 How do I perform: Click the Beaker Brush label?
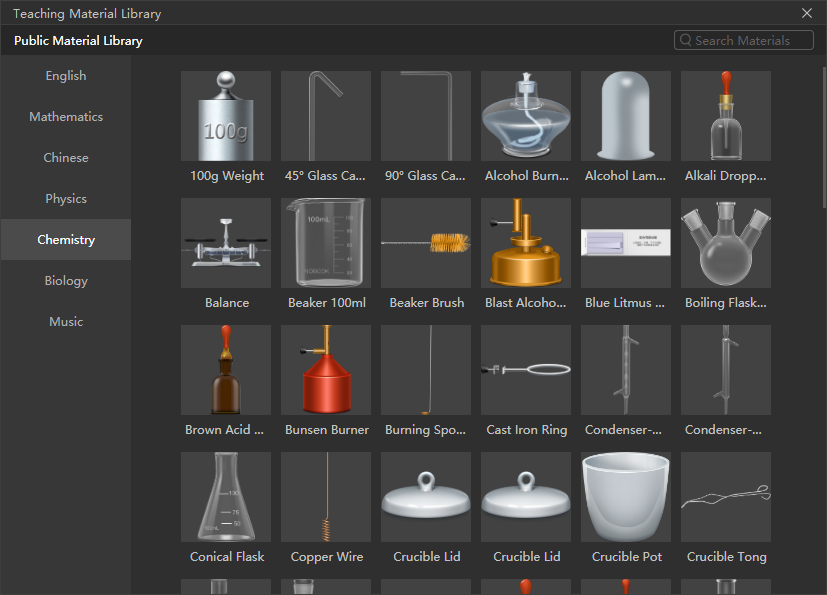pos(427,303)
